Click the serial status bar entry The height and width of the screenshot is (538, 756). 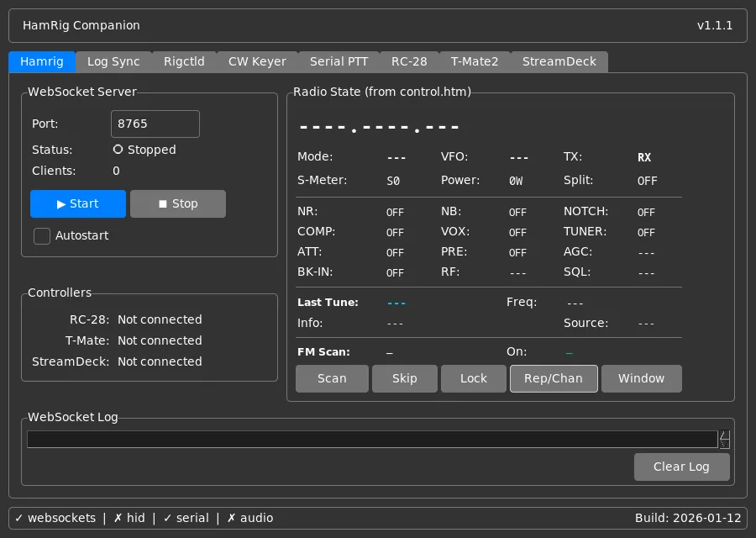coord(186,518)
